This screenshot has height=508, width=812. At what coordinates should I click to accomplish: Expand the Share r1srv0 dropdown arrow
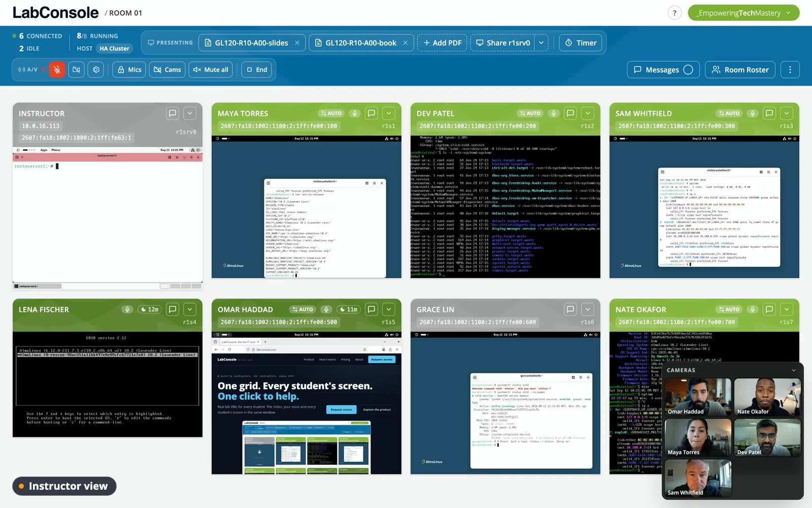(x=542, y=43)
